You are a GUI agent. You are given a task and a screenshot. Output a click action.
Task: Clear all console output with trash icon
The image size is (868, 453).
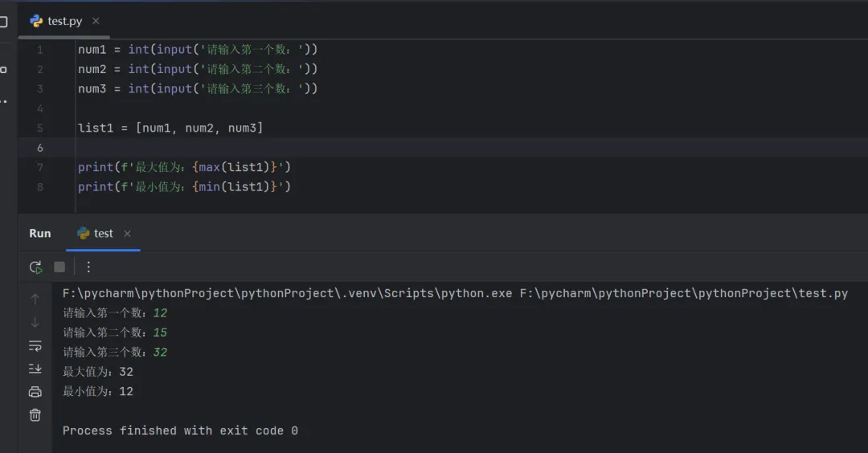click(35, 414)
